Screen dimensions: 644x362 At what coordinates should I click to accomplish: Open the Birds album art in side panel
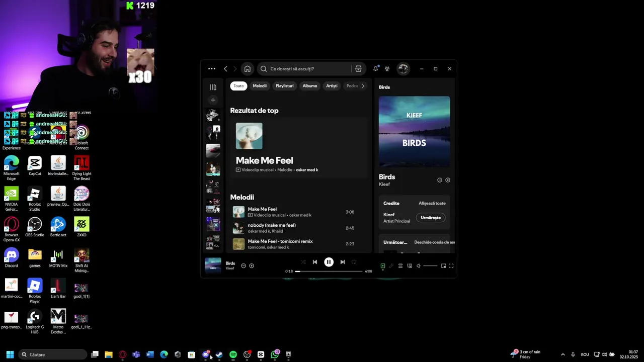tap(415, 132)
